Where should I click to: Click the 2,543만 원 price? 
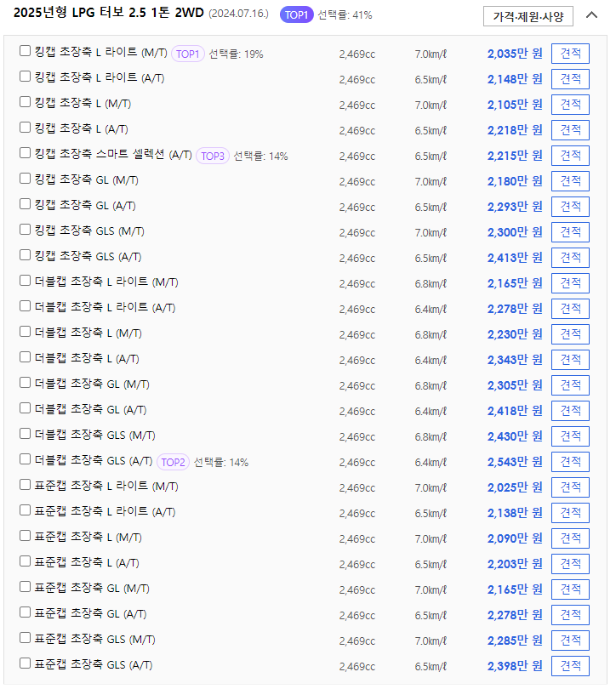coord(515,462)
